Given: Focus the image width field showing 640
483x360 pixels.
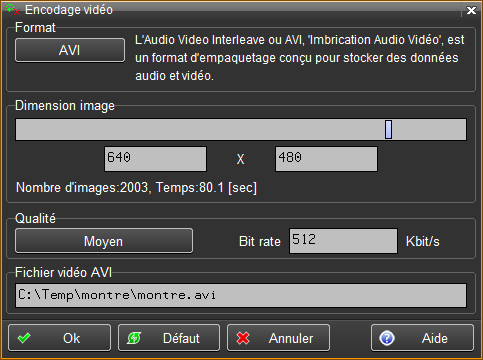Looking at the screenshot, I should [155, 159].
